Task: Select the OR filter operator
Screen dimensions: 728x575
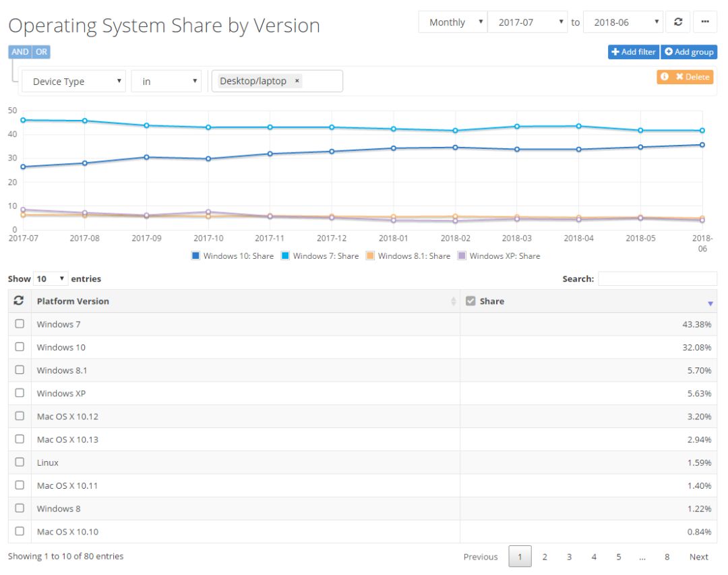Action: [x=41, y=51]
